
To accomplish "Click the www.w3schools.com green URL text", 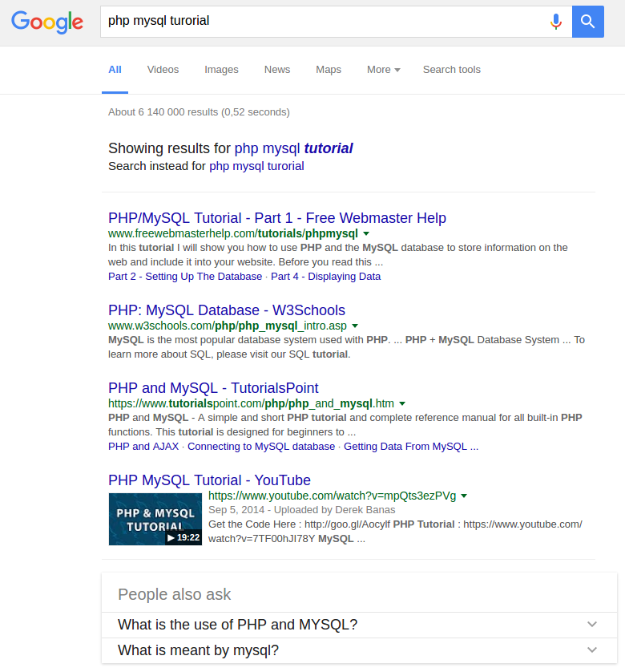I will pyautogui.click(x=228, y=326).
